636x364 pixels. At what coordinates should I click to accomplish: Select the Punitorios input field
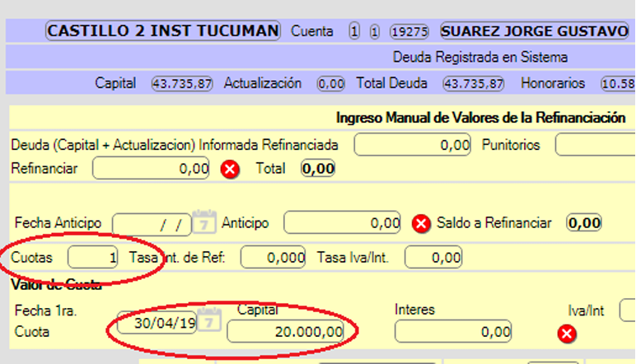[x=595, y=146]
